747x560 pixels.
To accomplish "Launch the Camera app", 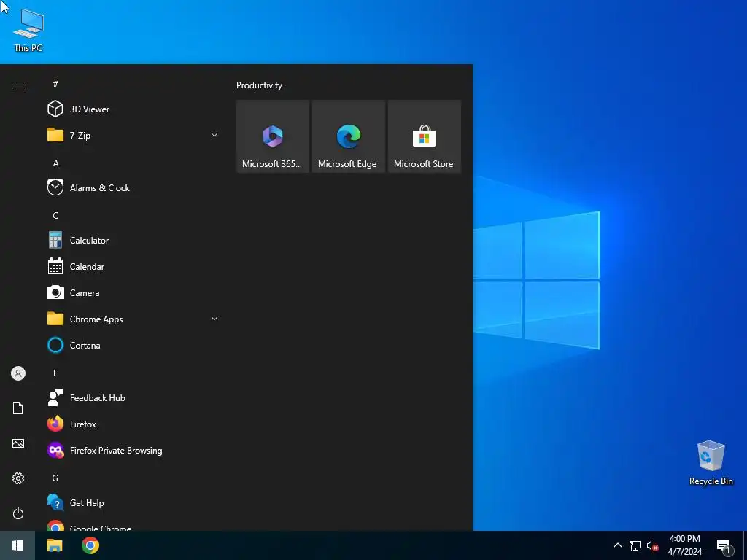I will [133, 292].
